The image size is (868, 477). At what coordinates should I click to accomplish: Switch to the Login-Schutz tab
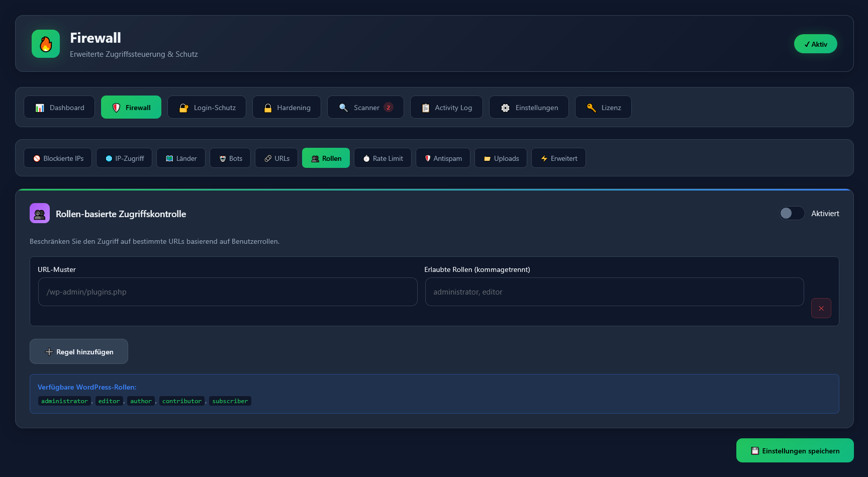click(x=207, y=108)
